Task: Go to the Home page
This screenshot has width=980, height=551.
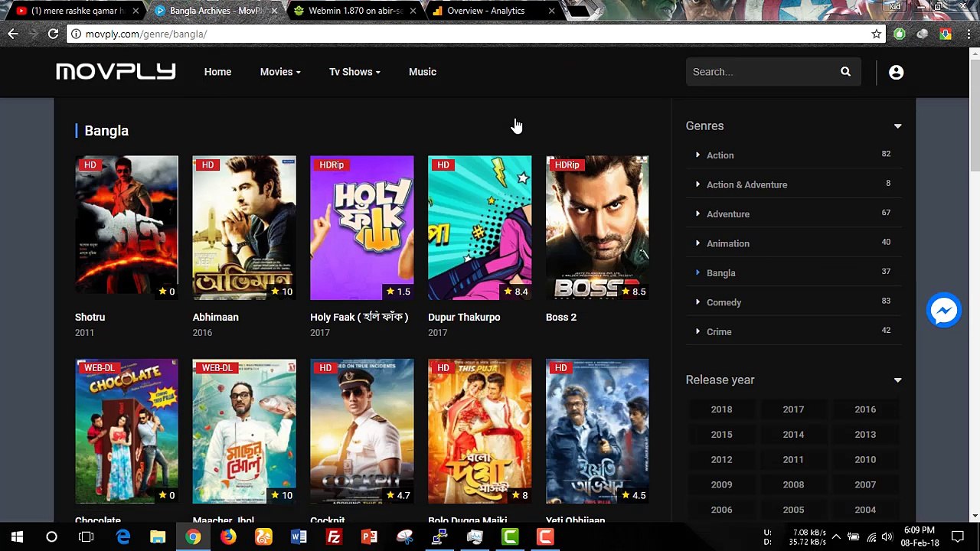Action: (x=217, y=72)
